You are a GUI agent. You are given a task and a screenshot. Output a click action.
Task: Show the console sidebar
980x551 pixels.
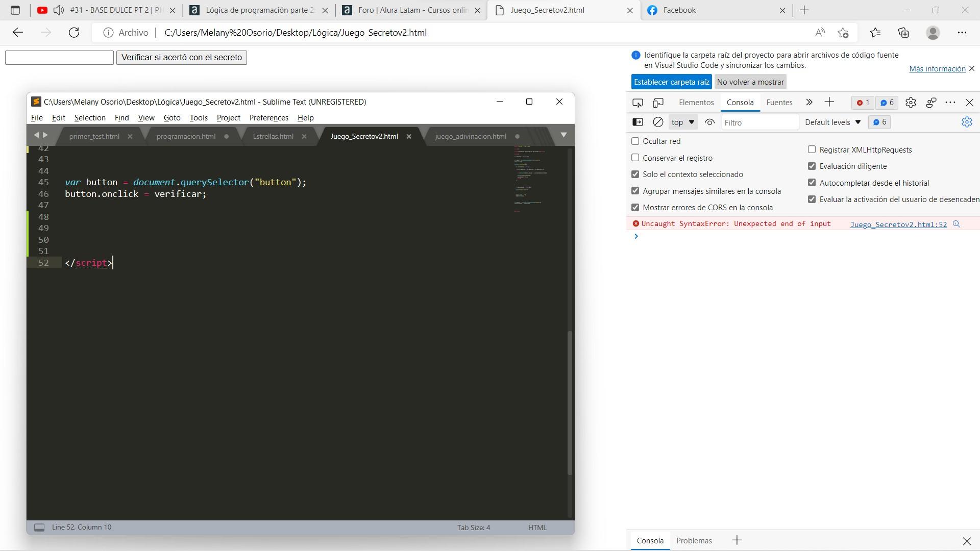point(638,122)
